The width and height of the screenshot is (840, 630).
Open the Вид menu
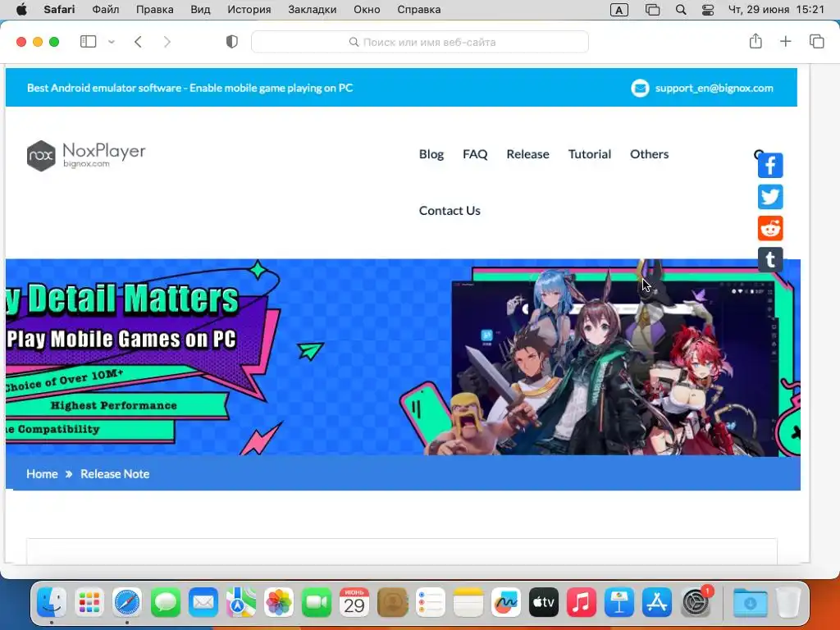coord(200,10)
